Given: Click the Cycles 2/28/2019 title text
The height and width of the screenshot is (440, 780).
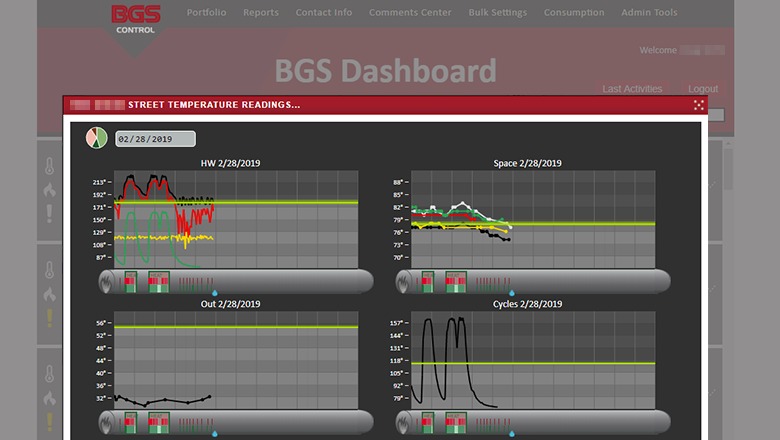Looking at the screenshot, I should point(527,304).
